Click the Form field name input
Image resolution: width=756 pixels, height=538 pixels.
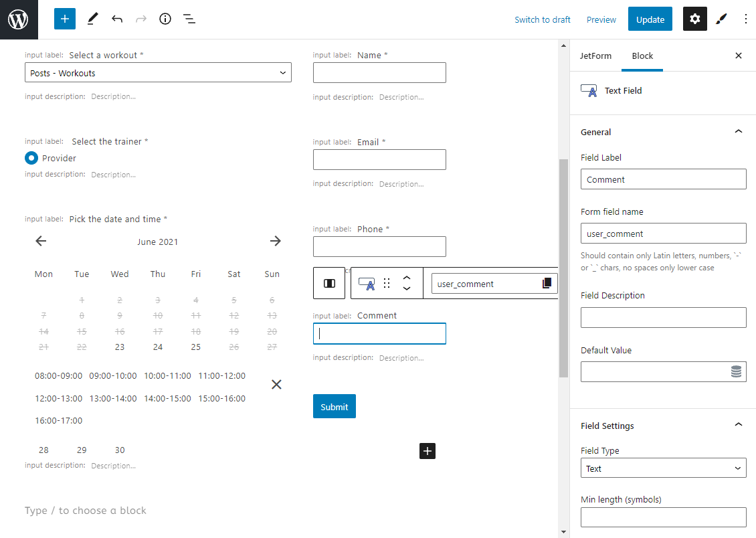pyautogui.click(x=664, y=234)
